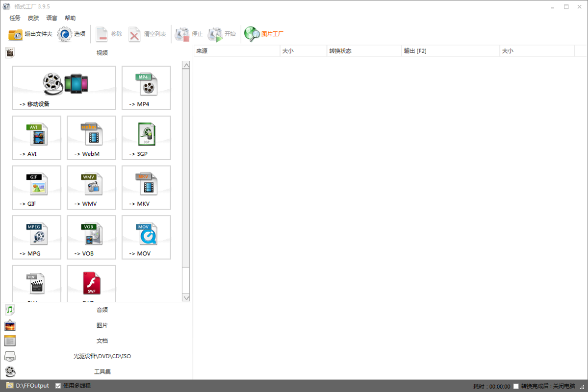Click the 开始 button
This screenshot has width=588, height=392.
[x=222, y=34]
